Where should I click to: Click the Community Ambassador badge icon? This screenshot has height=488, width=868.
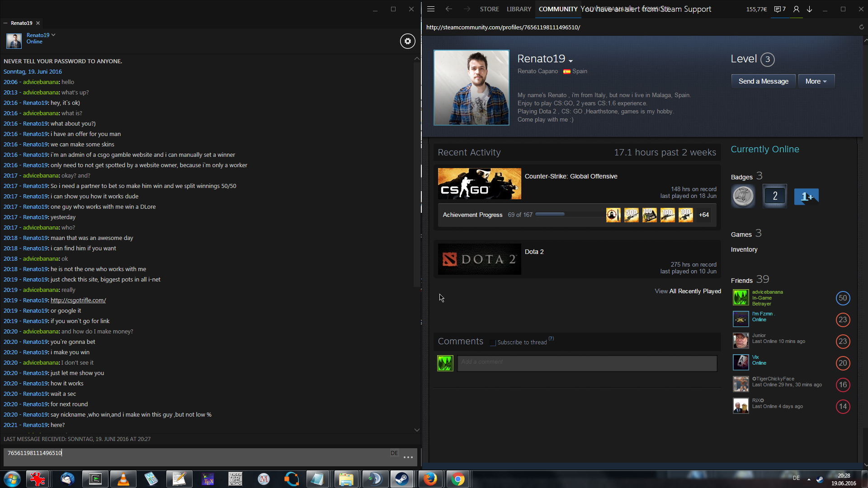[x=743, y=196]
